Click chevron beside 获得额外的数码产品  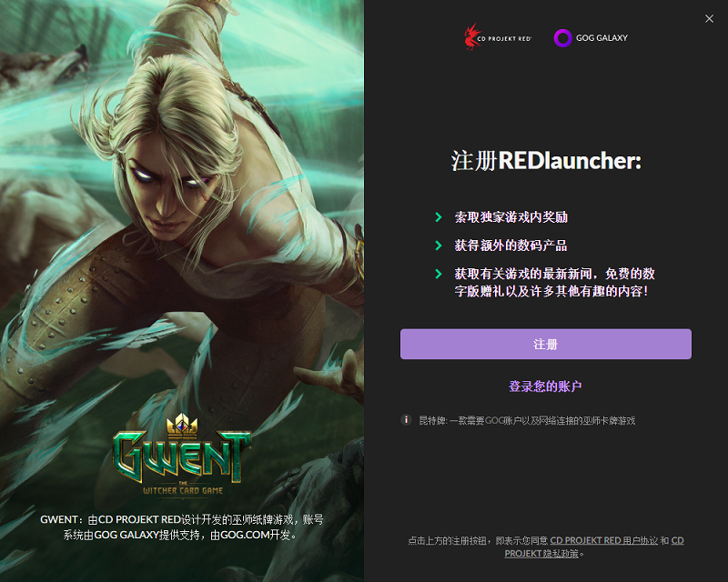[439, 246]
